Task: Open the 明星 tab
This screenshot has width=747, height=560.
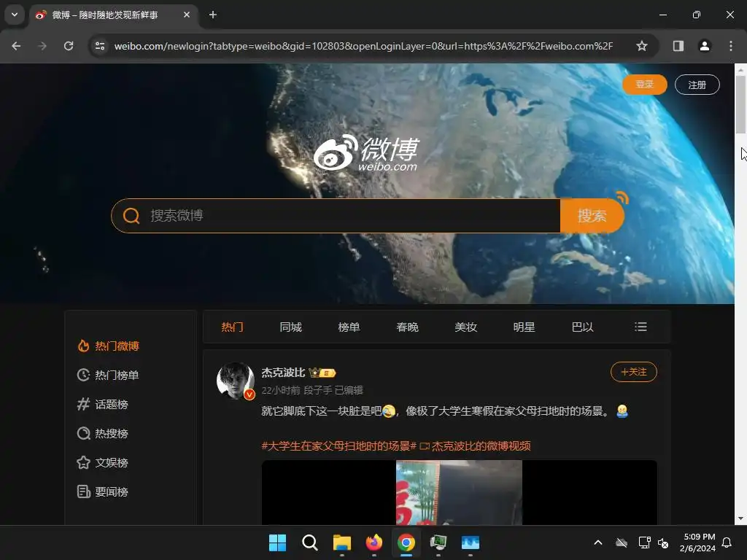Action: pos(524,327)
